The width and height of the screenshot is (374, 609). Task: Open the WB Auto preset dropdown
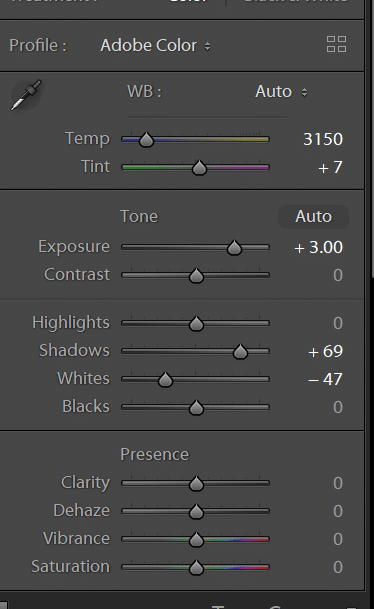coord(281,92)
